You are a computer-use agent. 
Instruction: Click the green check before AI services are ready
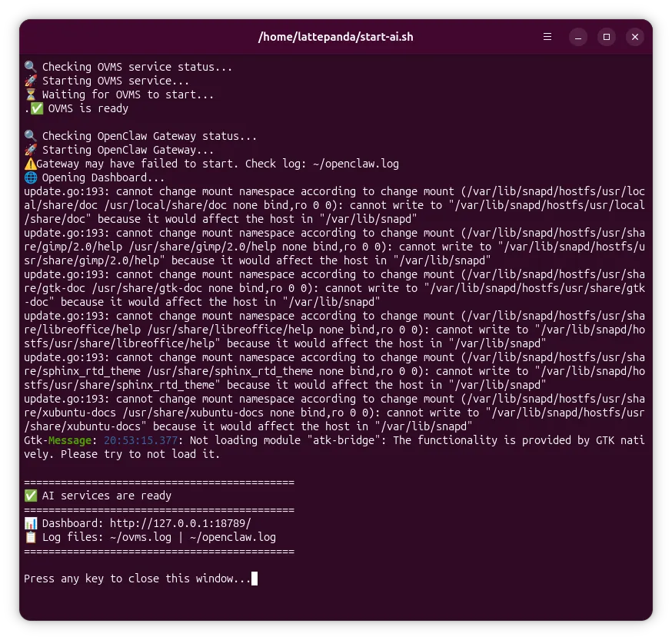(x=31, y=496)
